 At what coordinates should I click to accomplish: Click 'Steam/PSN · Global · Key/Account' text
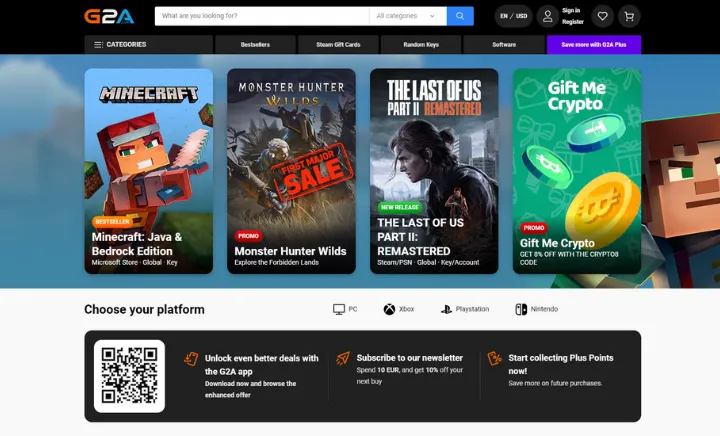(428, 263)
